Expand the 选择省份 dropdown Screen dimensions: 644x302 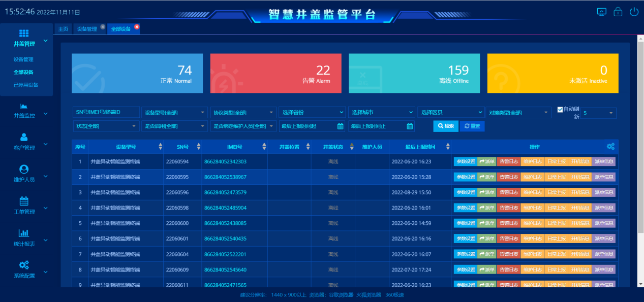(x=312, y=113)
